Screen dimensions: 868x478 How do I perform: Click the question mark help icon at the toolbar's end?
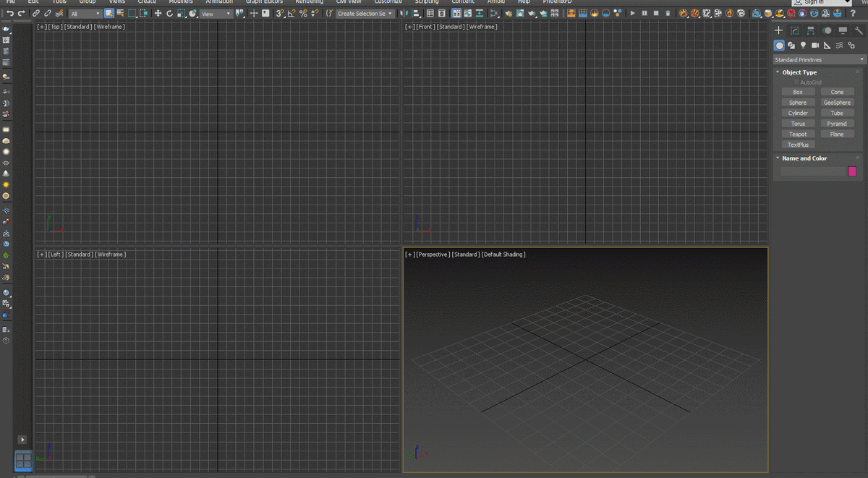853,13
